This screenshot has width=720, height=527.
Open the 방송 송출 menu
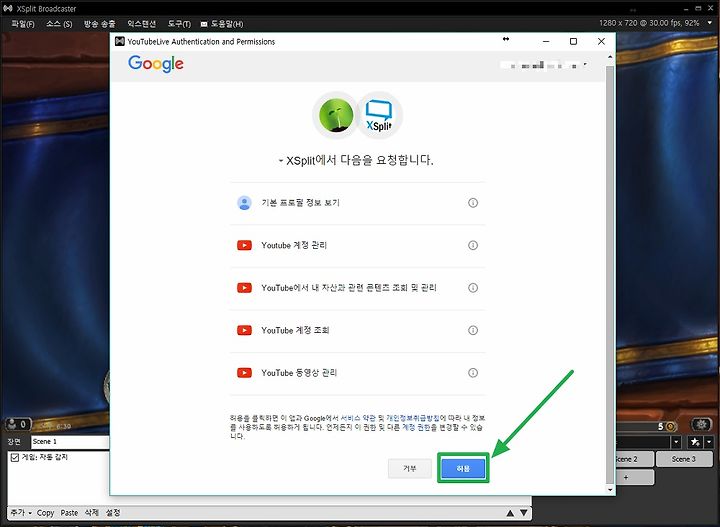[99, 24]
